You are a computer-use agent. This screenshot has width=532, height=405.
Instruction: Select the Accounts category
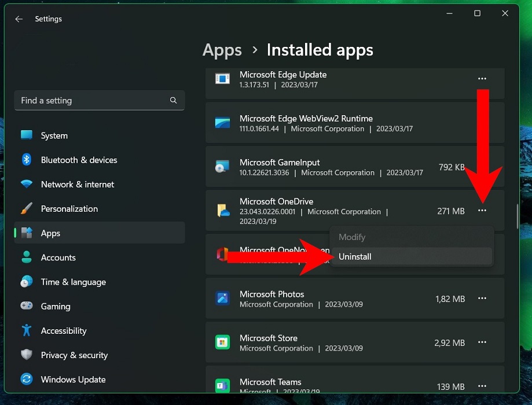[x=59, y=257]
